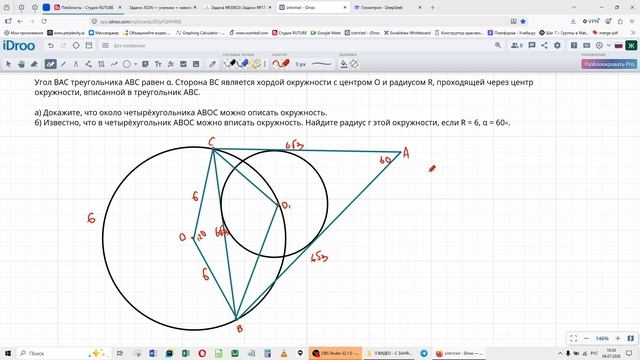The height and width of the screenshot is (360, 640).
Task: Open the chat panel
Action: point(532,45)
